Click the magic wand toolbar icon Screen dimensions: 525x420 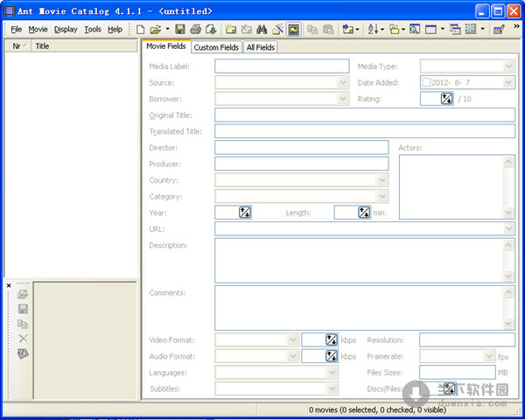(x=277, y=30)
